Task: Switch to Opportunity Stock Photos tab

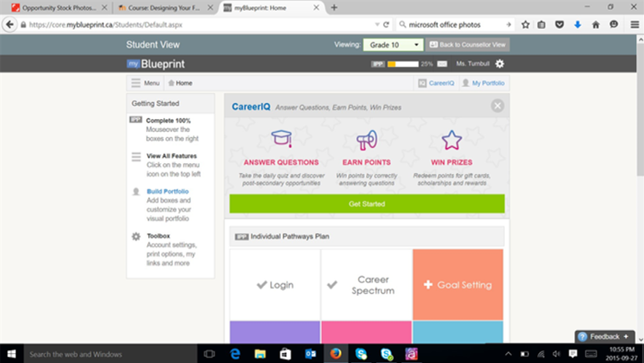Action: click(x=59, y=8)
